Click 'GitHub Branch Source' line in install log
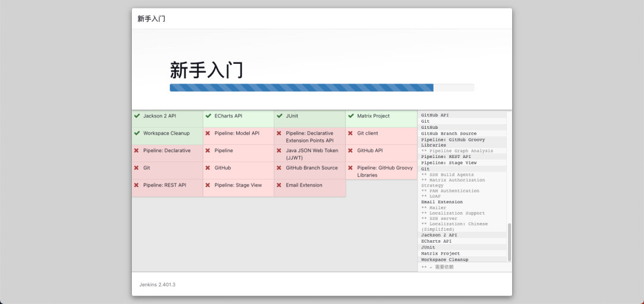 [x=449, y=134]
